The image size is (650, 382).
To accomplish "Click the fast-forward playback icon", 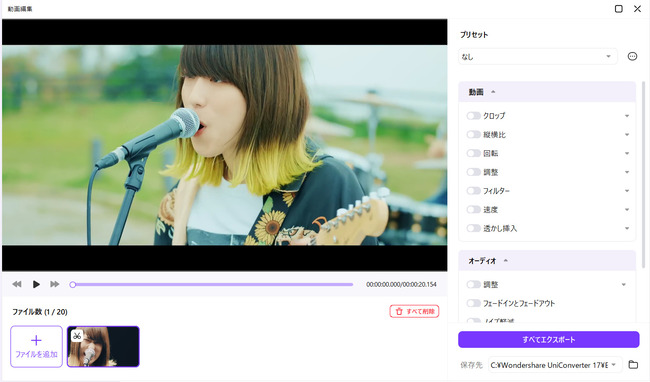I will [x=55, y=284].
